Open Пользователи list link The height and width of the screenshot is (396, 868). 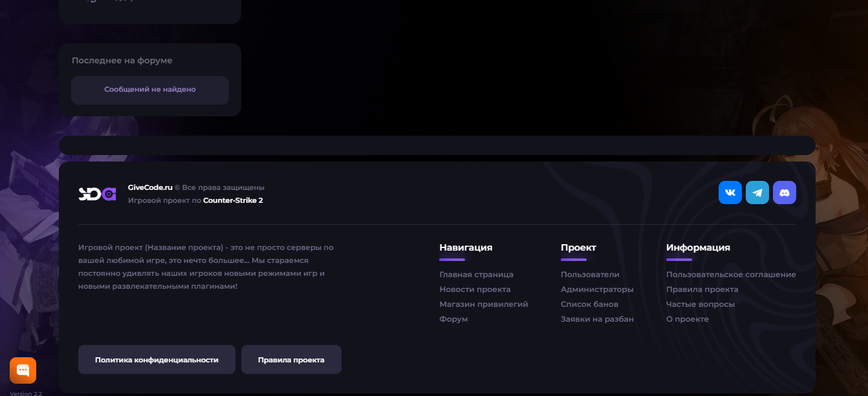tap(590, 275)
